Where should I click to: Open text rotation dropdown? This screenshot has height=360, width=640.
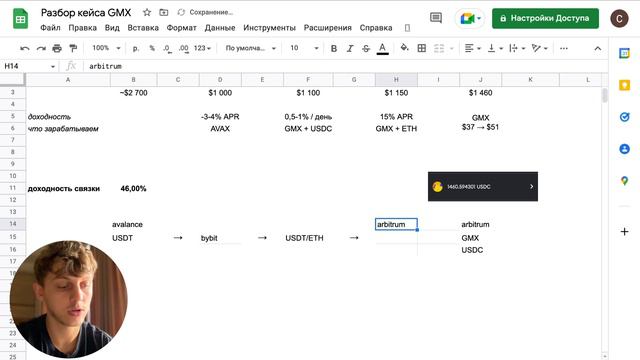tap(539, 49)
